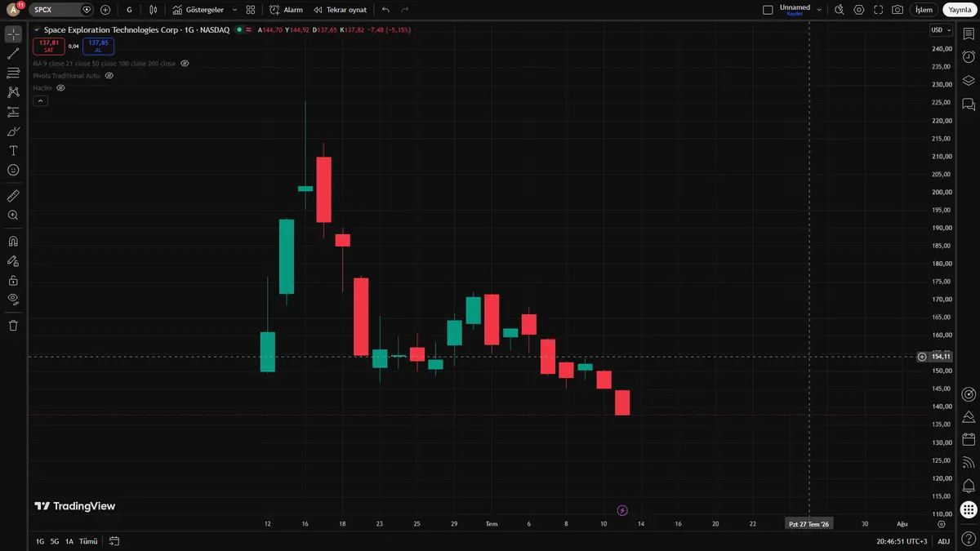
Task: Hide all drawings with eye icon
Action: [x=13, y=300]
